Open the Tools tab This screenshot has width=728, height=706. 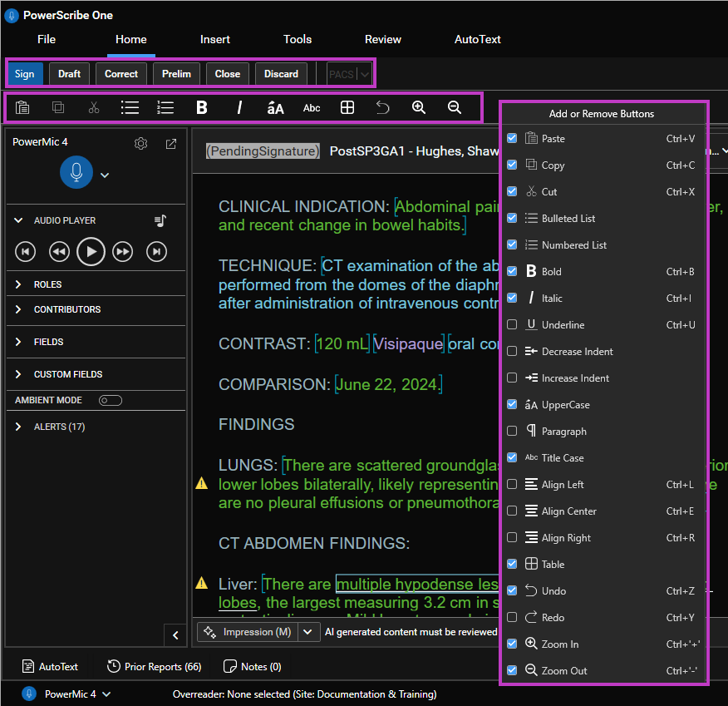click(298, 39)
